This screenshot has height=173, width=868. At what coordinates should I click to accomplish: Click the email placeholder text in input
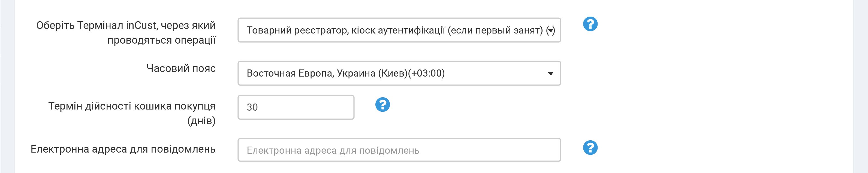(333, 150)
